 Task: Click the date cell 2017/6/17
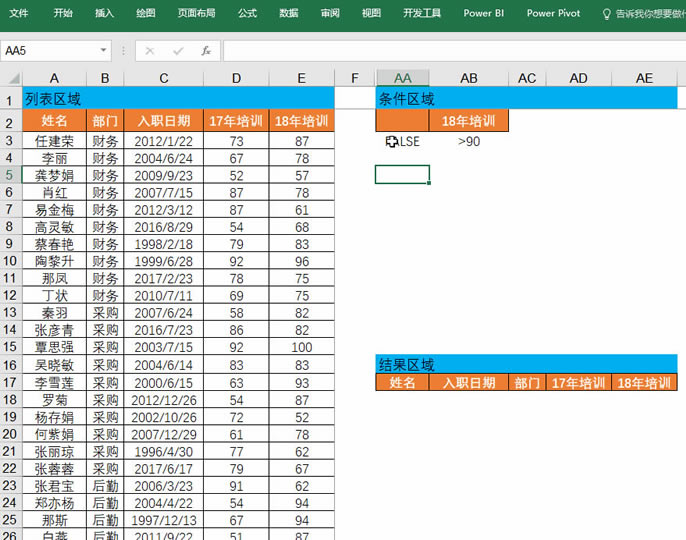pyautogui.click(x=164, y=469)
